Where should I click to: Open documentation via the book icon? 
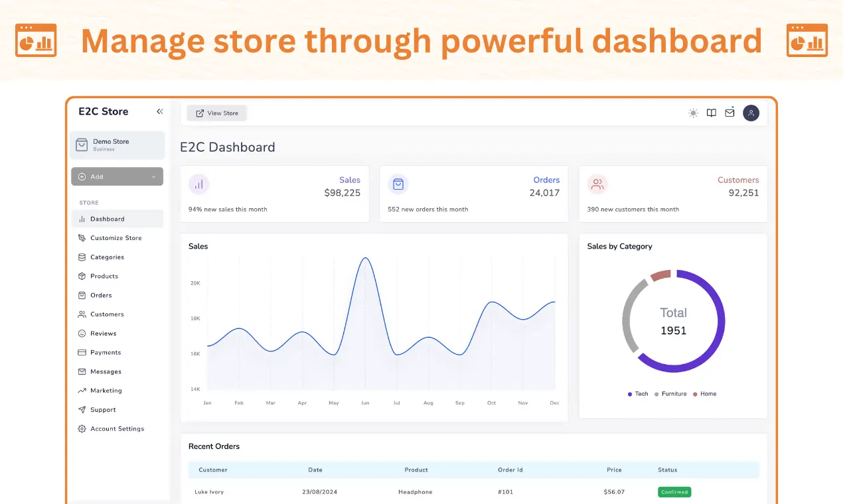(x=712, y=113)
